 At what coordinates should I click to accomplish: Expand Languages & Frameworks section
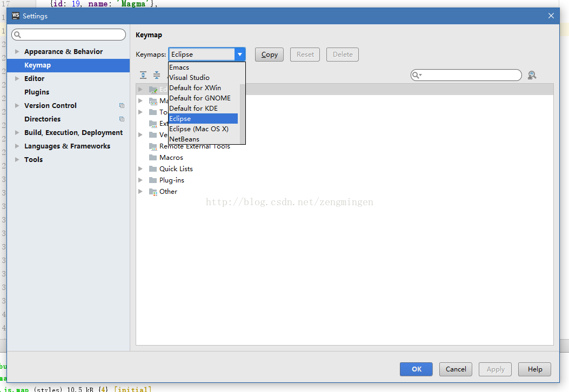click(17, 146)
